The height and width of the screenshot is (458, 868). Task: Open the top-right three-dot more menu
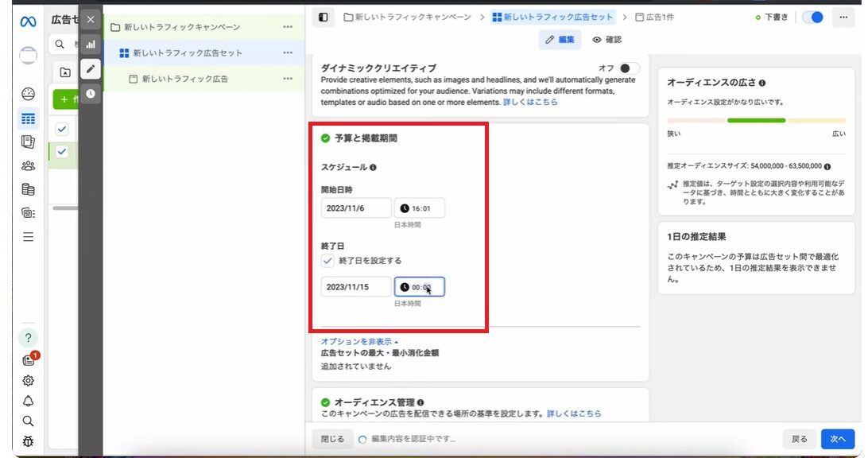[843, 17]
